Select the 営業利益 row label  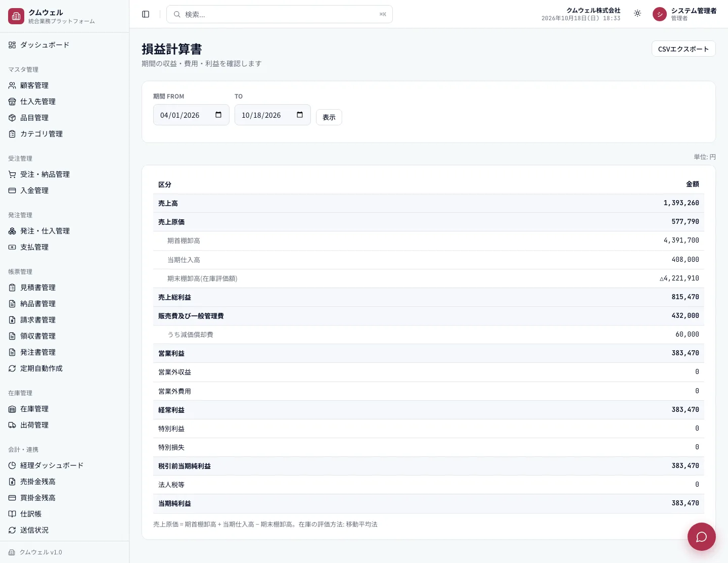click(171, 353)
